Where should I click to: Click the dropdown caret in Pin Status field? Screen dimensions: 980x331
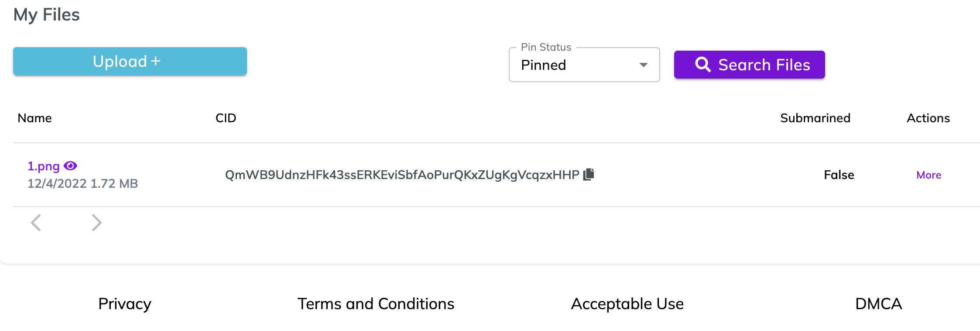point(643,65)
